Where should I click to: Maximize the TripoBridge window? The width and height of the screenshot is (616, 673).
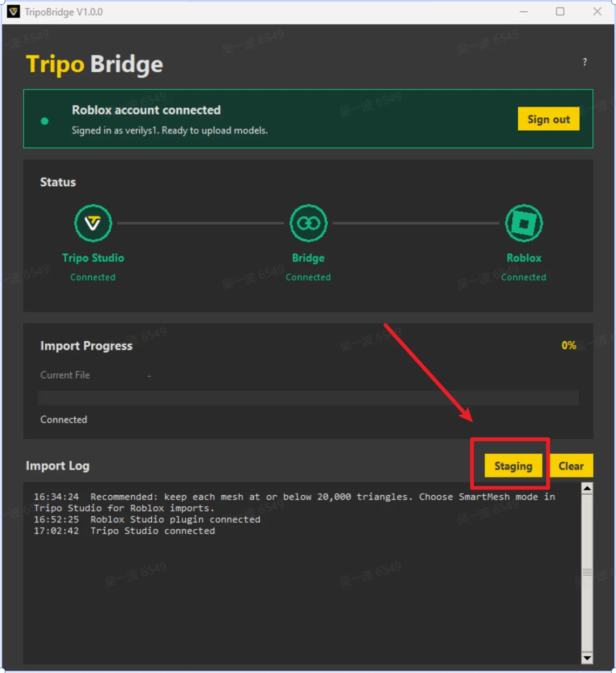point(560,11)
